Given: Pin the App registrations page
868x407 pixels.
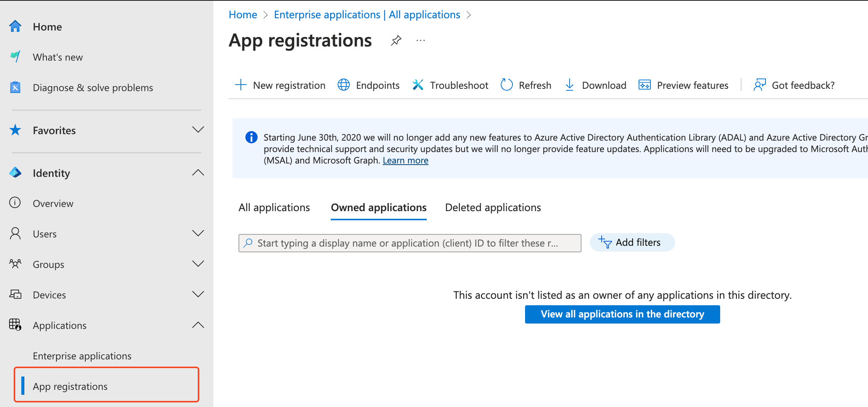Looking at the screenshot, I should tap(396, 40).
